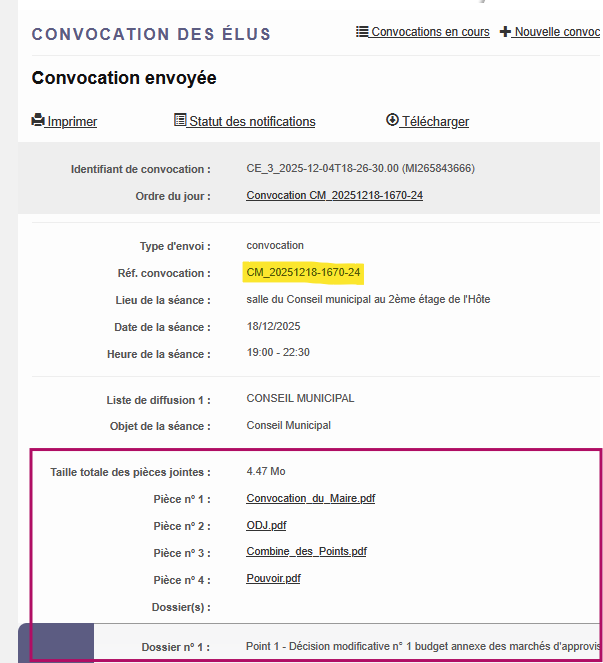Open the Imprimer link
The height and width of the screenshot is (663, 603).
(x=64, y=121)
